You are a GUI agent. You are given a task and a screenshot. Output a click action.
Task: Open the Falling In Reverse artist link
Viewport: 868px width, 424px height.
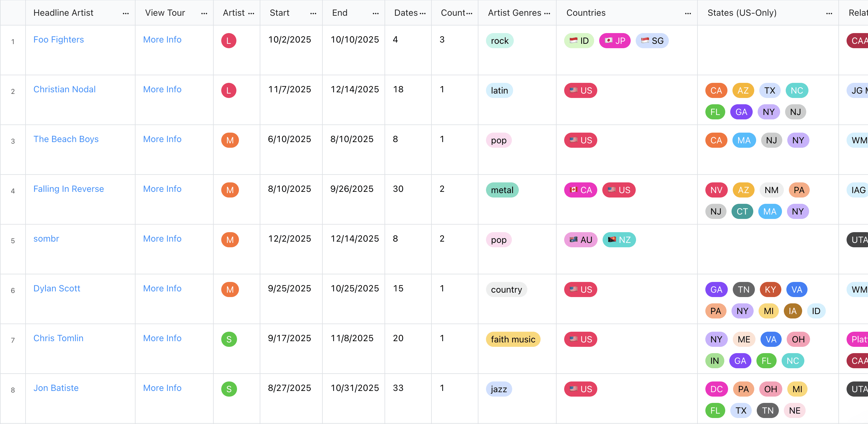pyautogui.click(x=69, y=189)
